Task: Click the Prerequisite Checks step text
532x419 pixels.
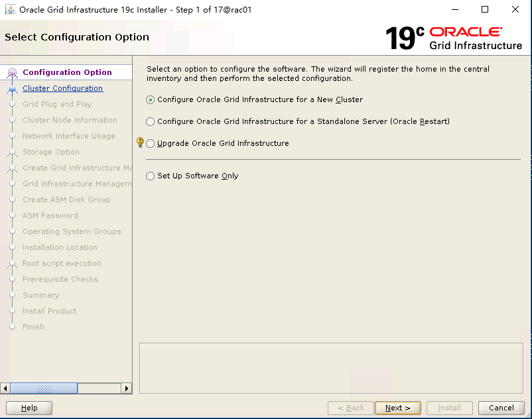Action: click(60, 279)
